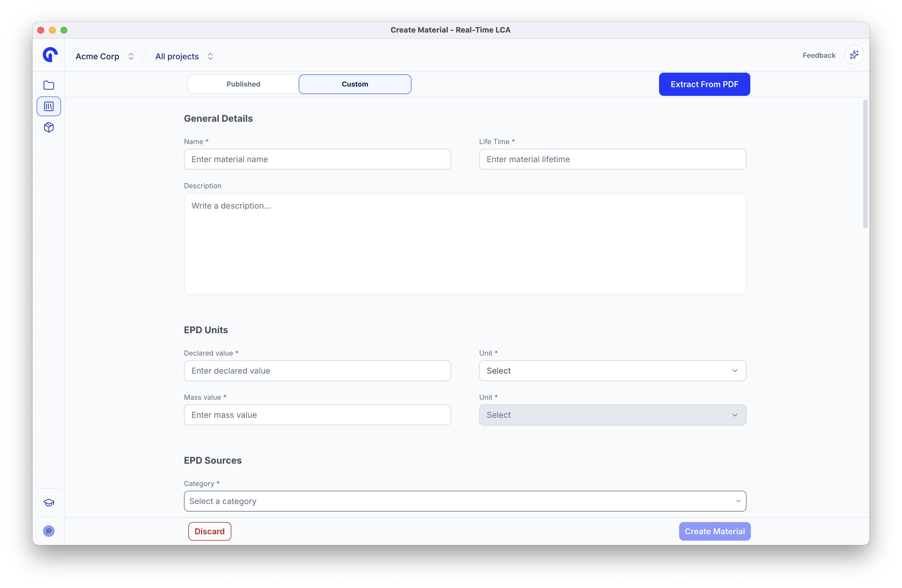Click the EPD Units heading
The width and height of the screenshot is (902, 588).
pos(206,330)
